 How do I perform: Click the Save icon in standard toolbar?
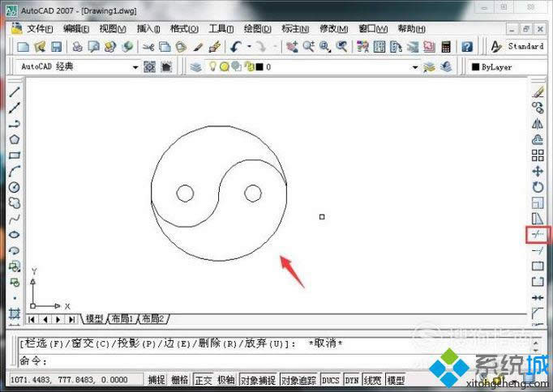(56, 47)
